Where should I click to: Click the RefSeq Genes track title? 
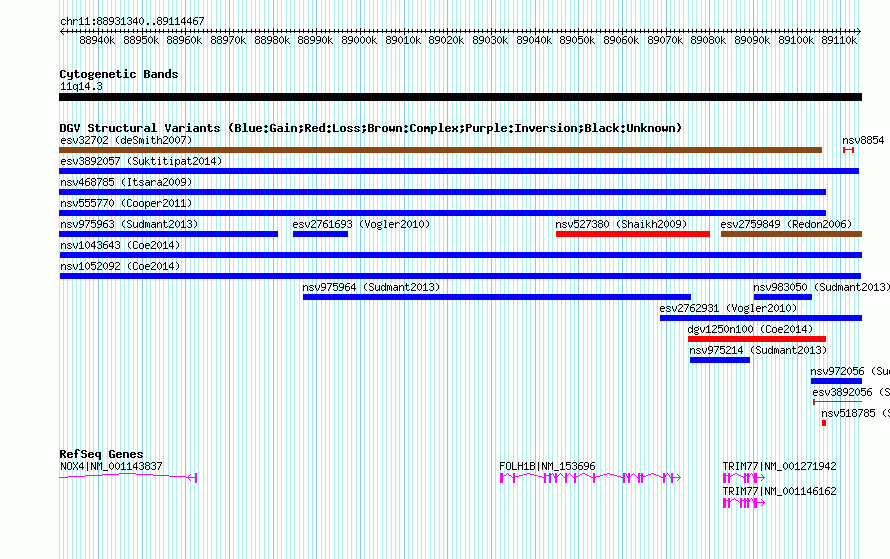point(101,454)
